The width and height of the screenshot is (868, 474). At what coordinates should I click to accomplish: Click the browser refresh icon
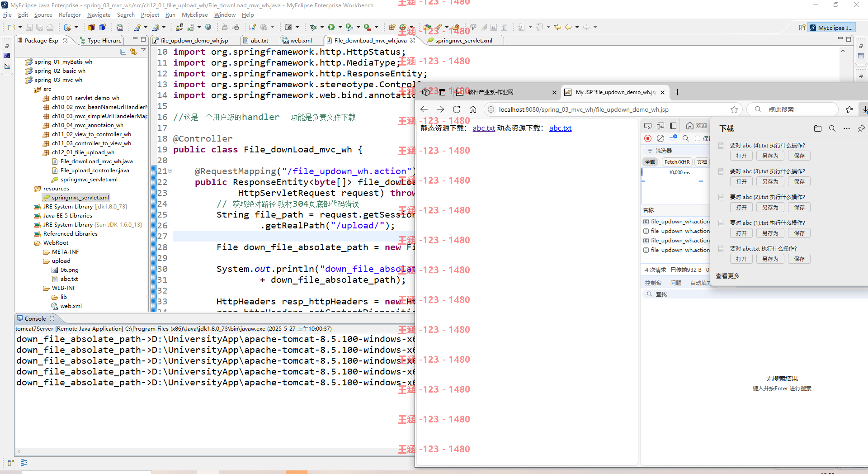(457, 109)
